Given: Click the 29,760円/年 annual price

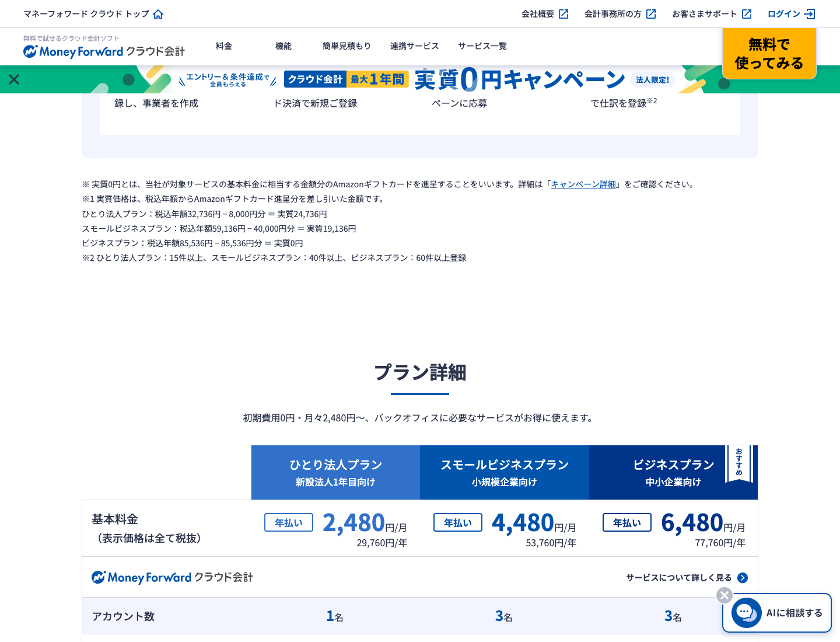Looking at the screenshot, I should point(382,543).
